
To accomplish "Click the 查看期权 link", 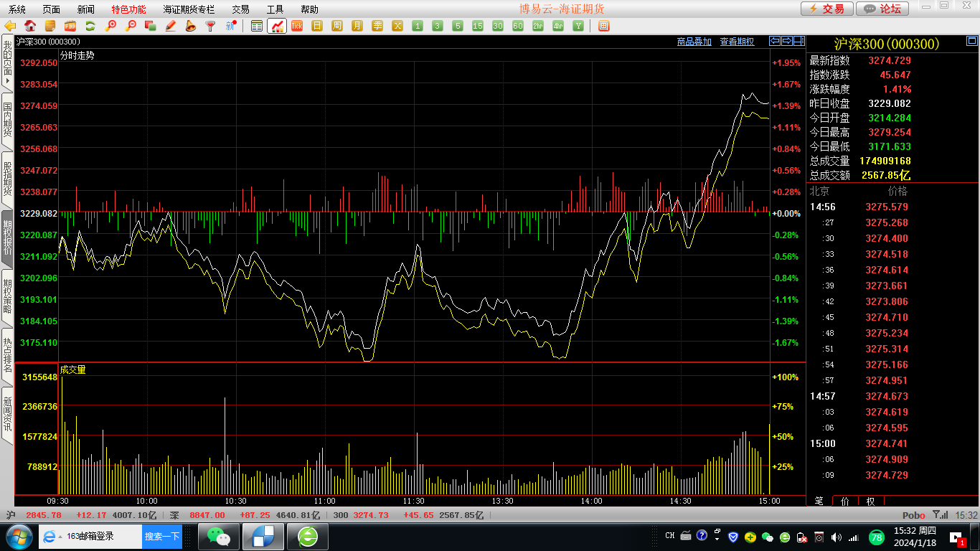I will (737, 42).
